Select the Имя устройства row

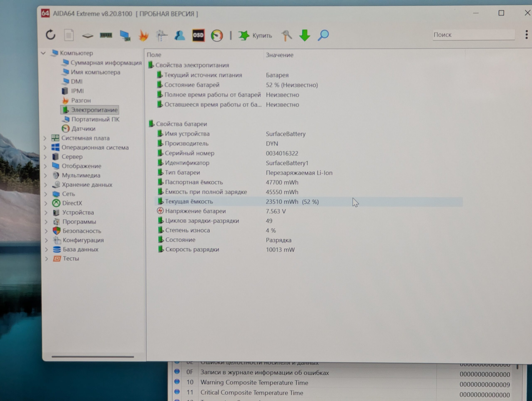(309, 134)
